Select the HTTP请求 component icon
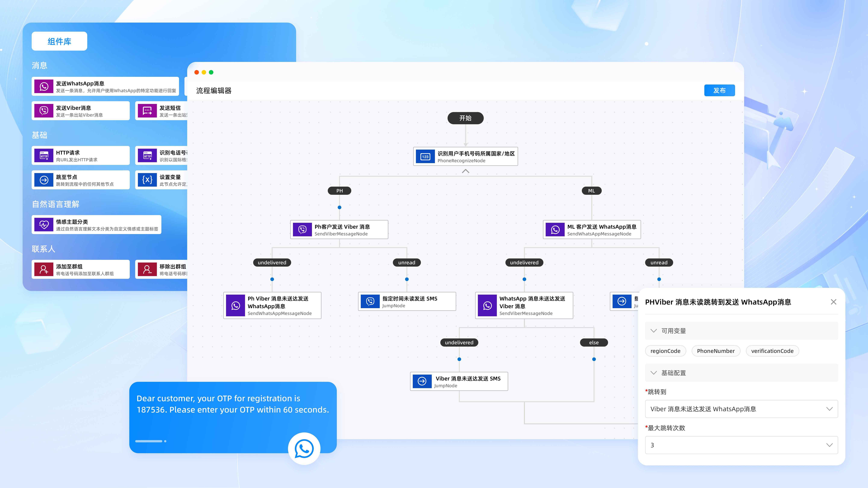868x488 pixels. pos(44,156)
